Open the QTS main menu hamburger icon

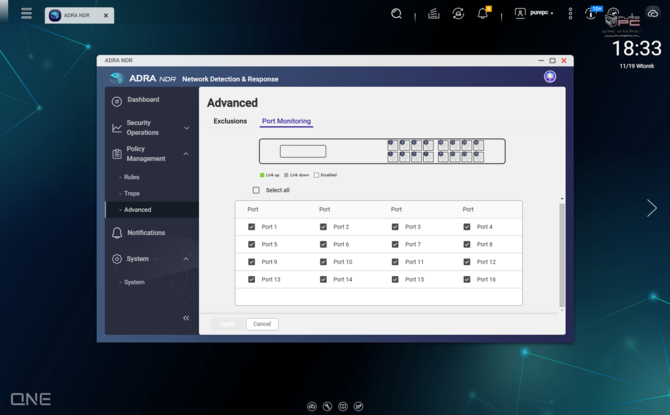26,14
